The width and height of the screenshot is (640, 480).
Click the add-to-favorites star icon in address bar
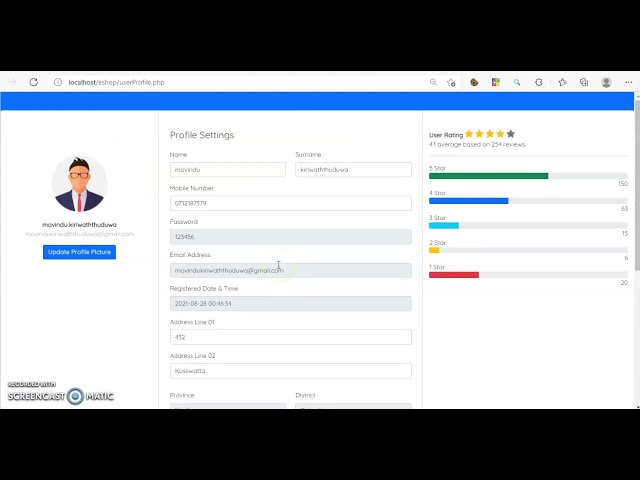coord(451,82)
